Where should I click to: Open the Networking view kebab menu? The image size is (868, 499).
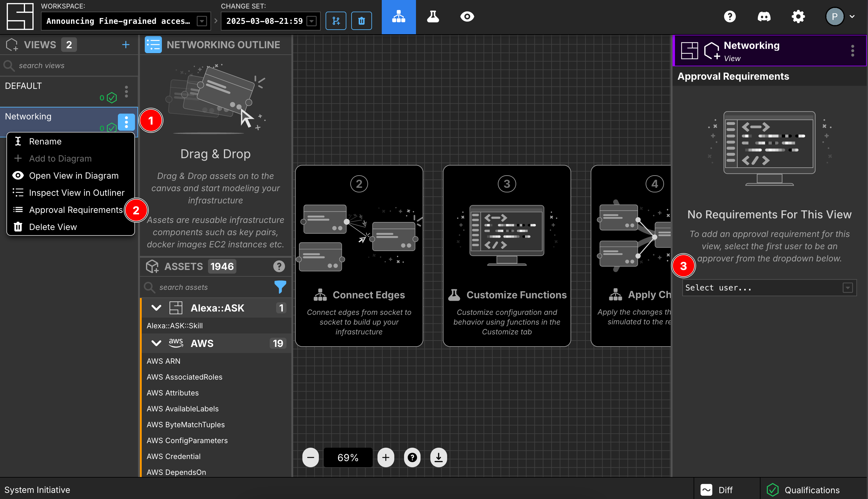point(126,122)
